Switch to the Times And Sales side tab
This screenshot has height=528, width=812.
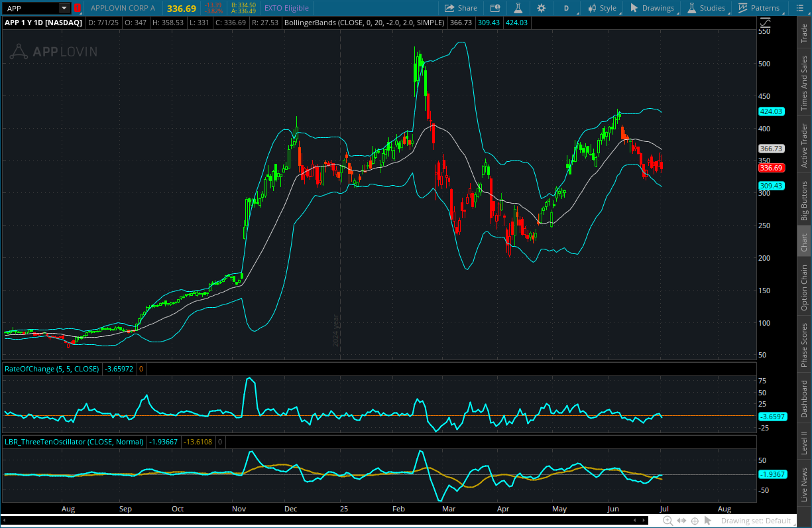pos(804,83)
